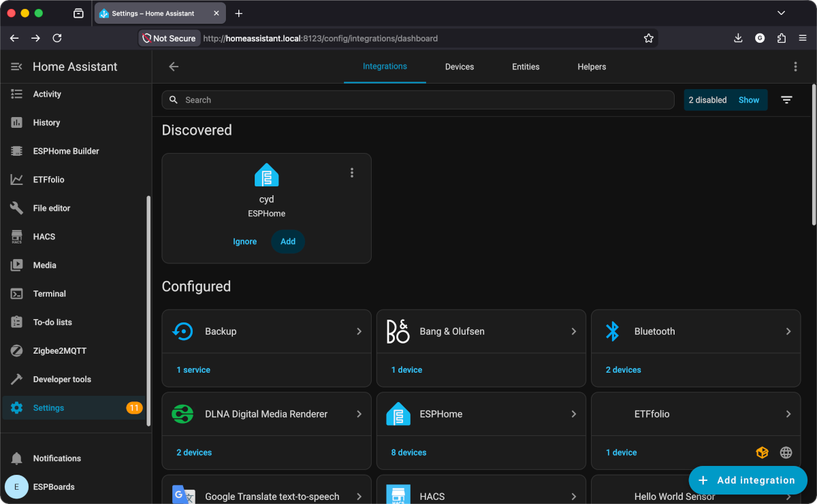Go back using the page back arrow
817x504 pixels.
point(174,67)
